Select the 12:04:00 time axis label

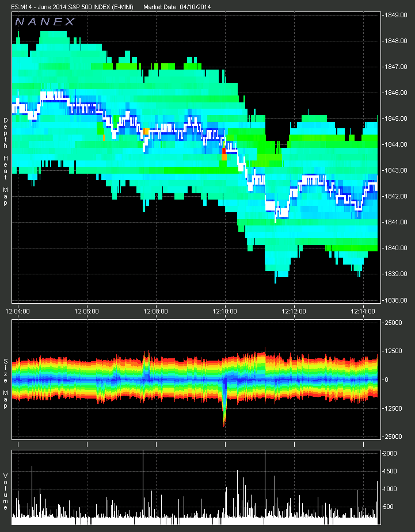[18, 311]
